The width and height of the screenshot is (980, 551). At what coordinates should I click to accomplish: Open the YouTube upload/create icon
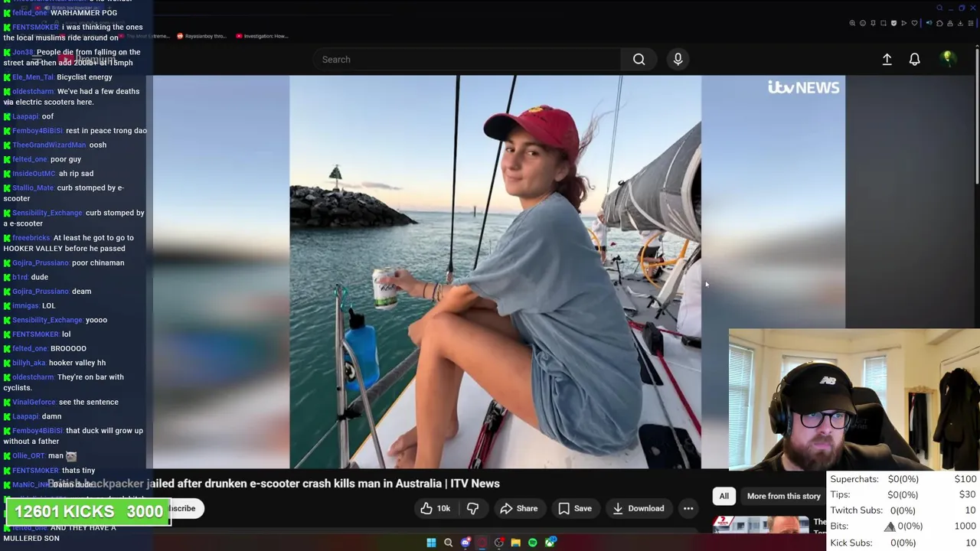[x=887, y=59]
